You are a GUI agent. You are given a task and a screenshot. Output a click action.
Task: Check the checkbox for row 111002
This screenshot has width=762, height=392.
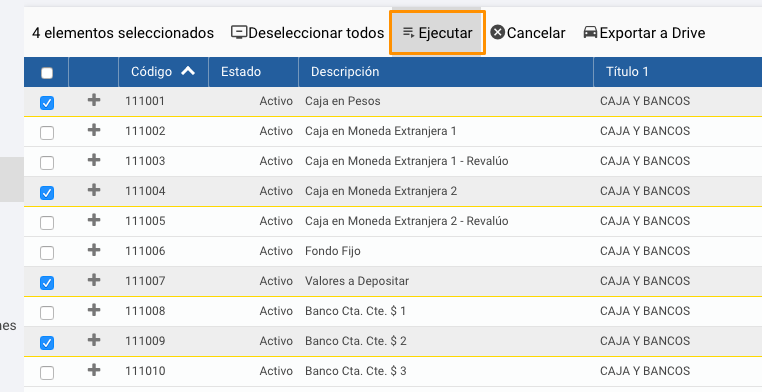[x=47, y=133]
